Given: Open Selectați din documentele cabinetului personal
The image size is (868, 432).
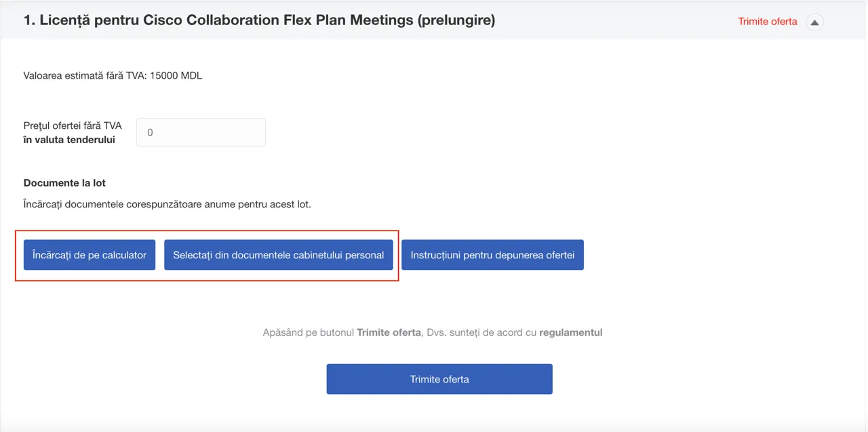Looking at the screenshot, I should (279, 255).
